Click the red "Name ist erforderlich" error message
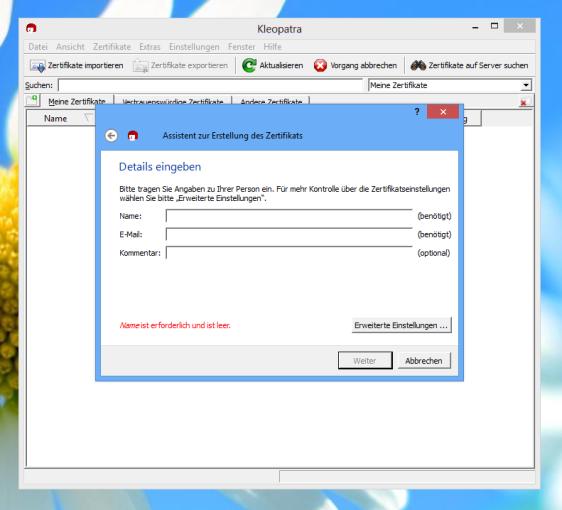 tap(175, 325)
